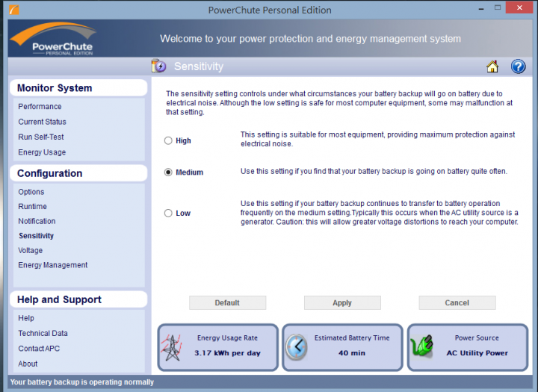The image size is (538, 392).
Task: Click the 'Estimated Battery Time' label
Action: [352, 337]
